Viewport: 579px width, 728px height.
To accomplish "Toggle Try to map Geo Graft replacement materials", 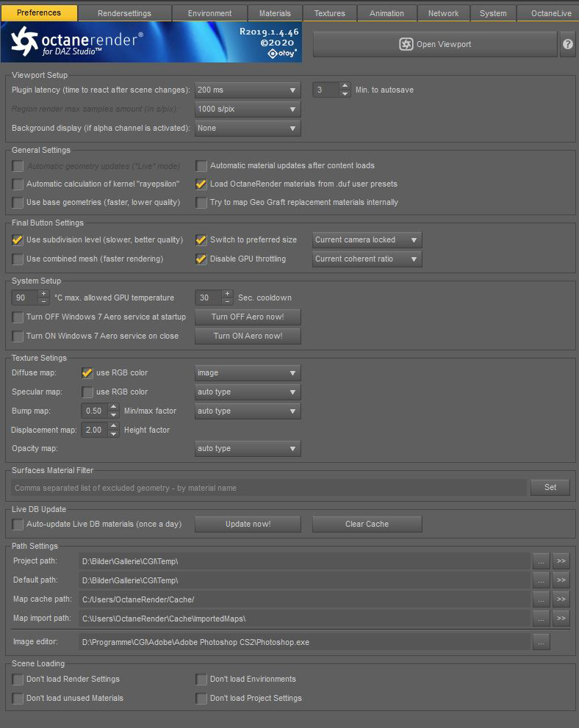I will [201, 203].
